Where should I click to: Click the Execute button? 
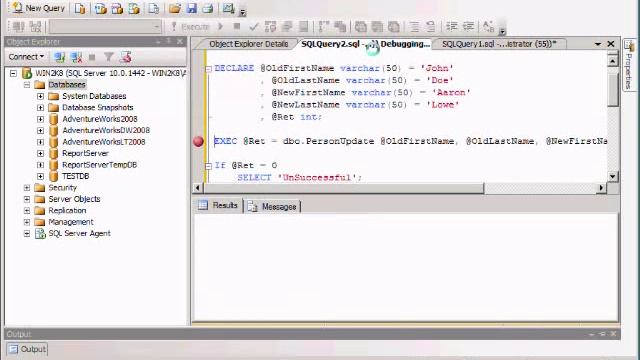190,27
